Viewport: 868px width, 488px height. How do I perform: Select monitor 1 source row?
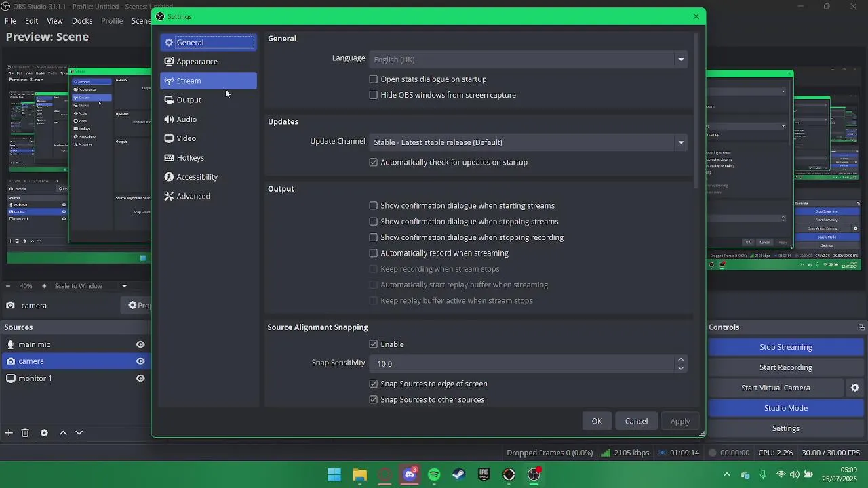(x=75, y=378)
